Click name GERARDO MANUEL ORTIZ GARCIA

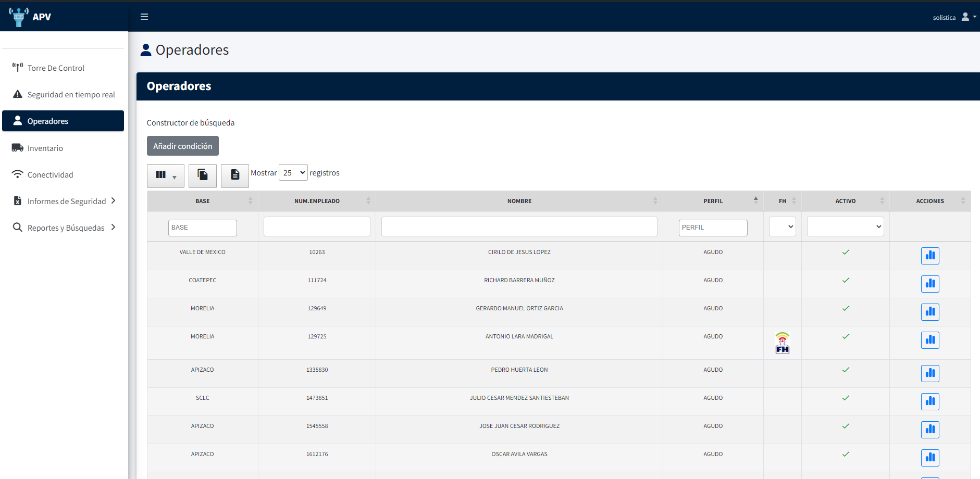point(519,308)
